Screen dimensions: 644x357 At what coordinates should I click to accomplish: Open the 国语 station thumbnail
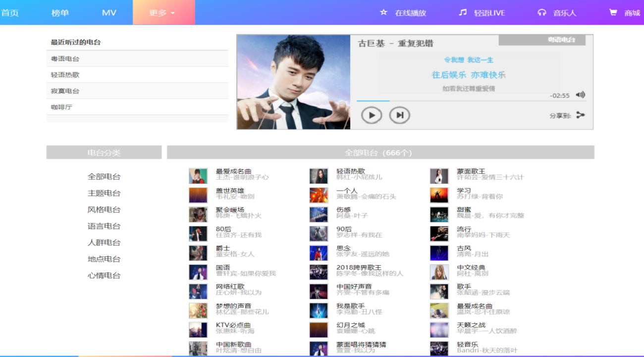coord(198,272)
